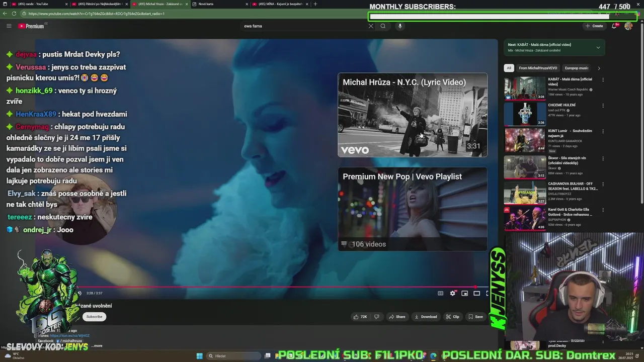This screenshot has width=644, height=362.
Task: Open KUNT Lumír thumbnail
Action: point(525,140)
